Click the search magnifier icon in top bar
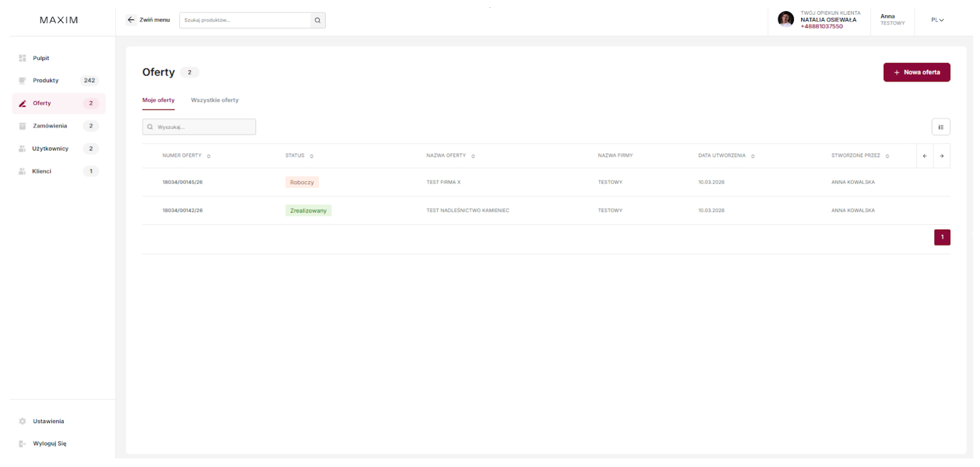 click(x=317, y=20)
